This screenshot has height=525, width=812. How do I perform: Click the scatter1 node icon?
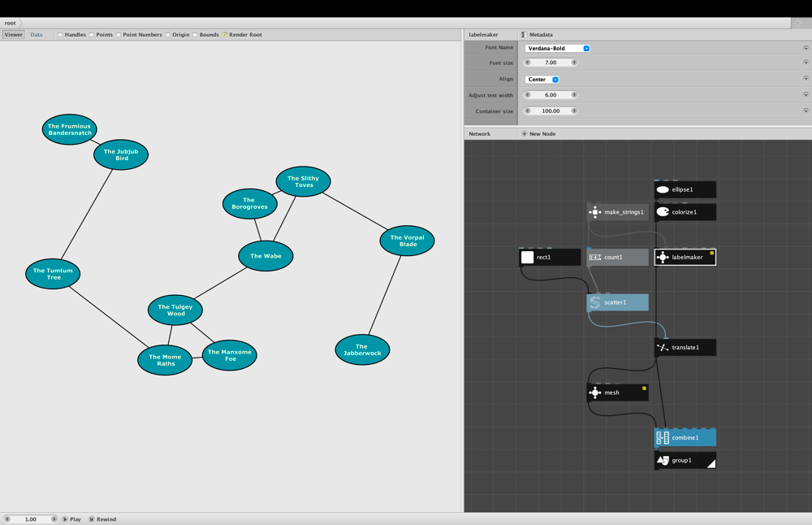point(594,302)
